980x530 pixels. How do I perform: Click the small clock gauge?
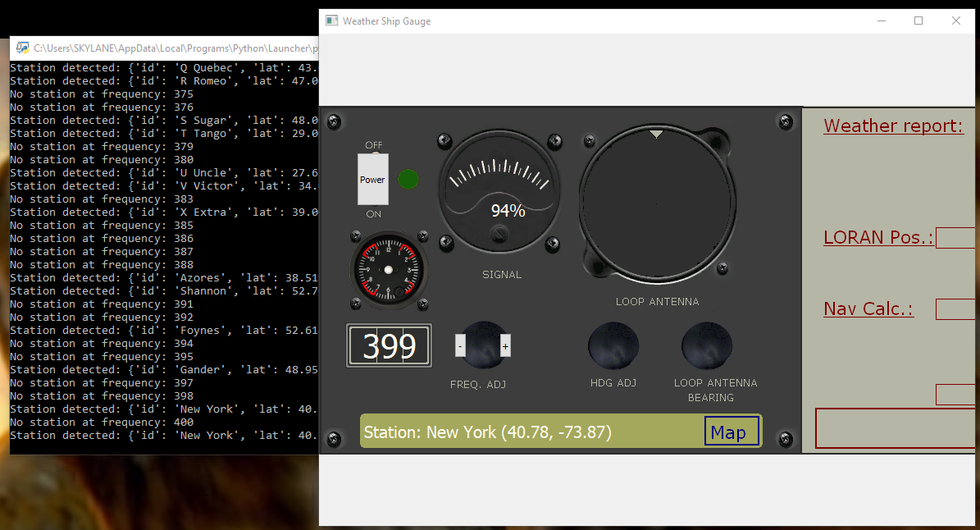pyautogui.click(x=389, y=269)
